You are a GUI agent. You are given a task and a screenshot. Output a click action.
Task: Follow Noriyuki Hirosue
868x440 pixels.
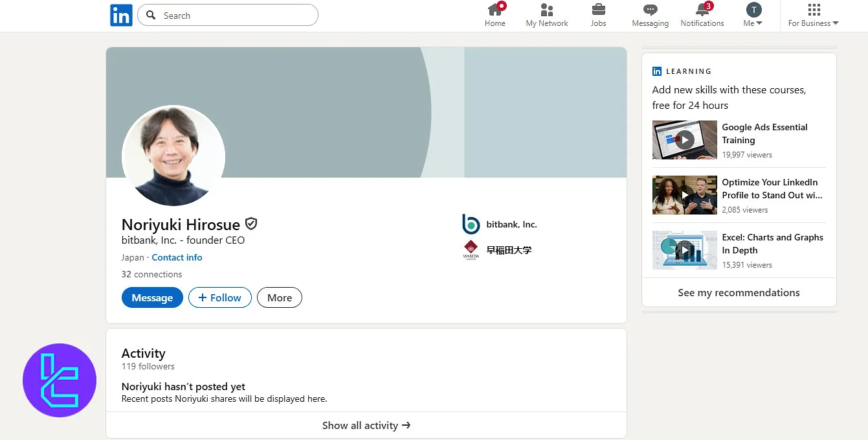(x=219, y=298)
